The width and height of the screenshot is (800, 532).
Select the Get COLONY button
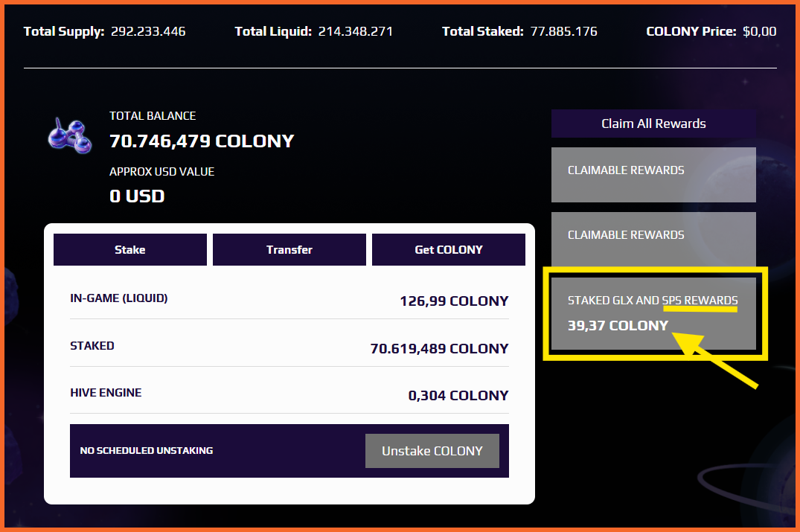click(449, 249)
